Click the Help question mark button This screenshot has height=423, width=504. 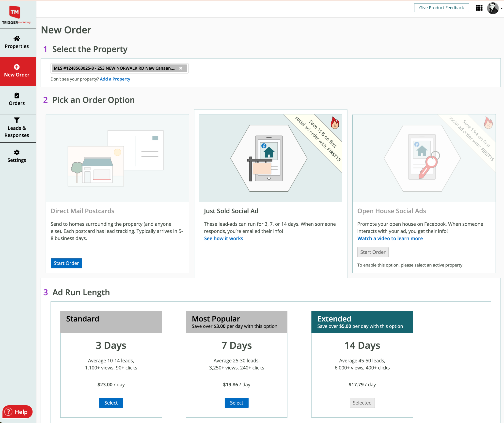(17, 412)
